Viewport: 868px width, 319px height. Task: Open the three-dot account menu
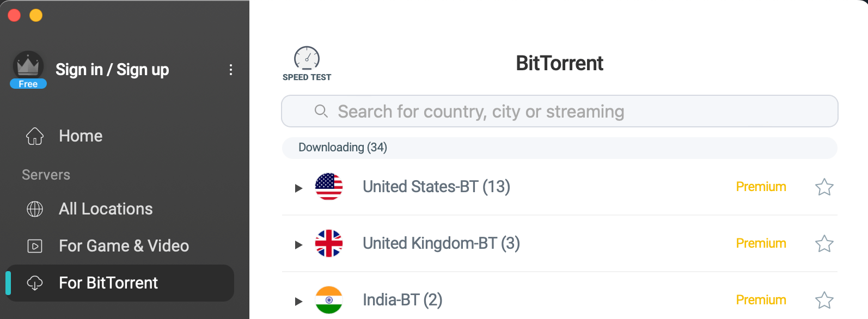(x=231, y=70)
